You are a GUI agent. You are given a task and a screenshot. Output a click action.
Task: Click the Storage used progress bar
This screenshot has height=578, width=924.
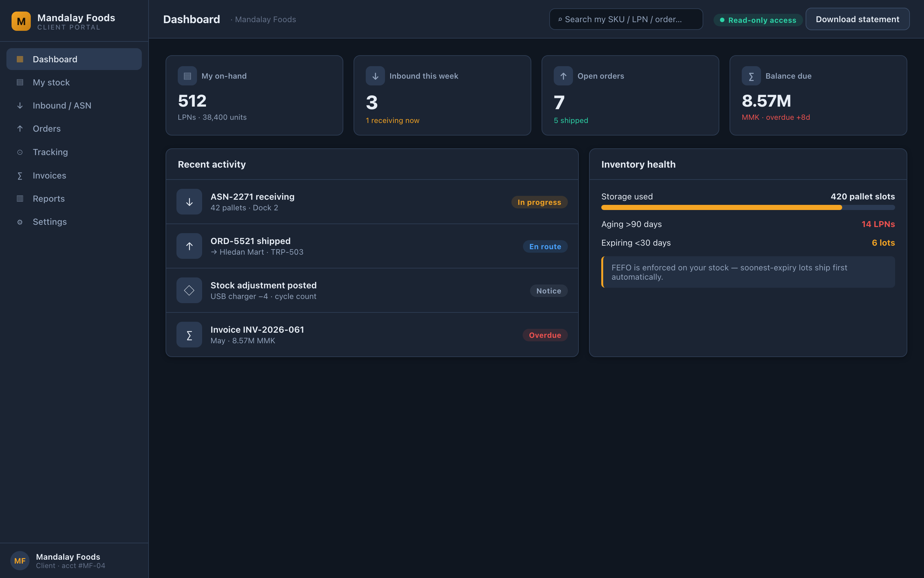(748, 207)
